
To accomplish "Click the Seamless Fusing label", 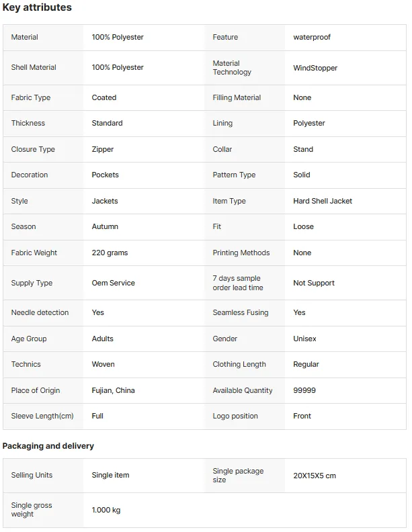I will (240, 312).
